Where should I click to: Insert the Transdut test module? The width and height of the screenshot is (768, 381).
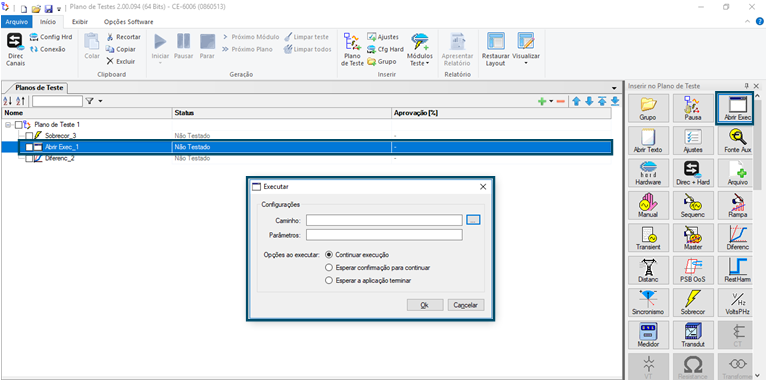[693, 334]
